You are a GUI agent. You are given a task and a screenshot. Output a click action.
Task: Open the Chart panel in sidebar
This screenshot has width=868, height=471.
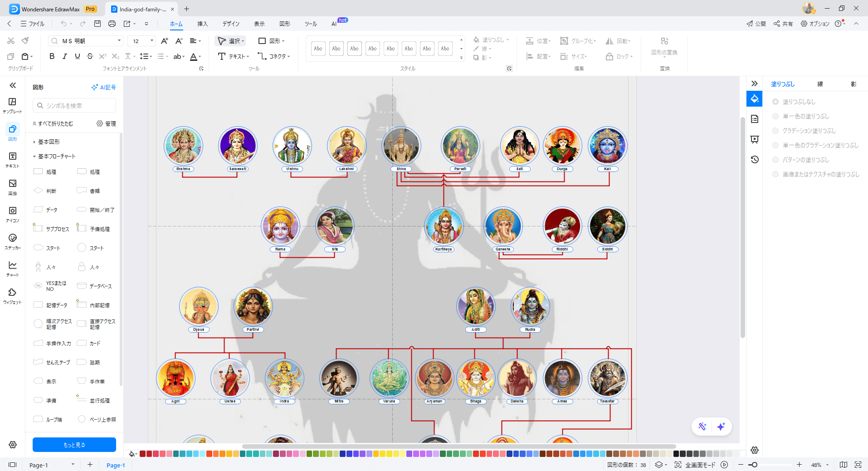click(13, 268)
